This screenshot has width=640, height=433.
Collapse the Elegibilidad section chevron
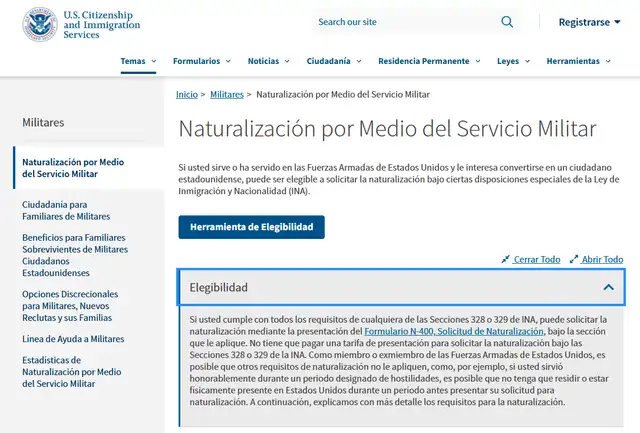[x=609, y=287]
